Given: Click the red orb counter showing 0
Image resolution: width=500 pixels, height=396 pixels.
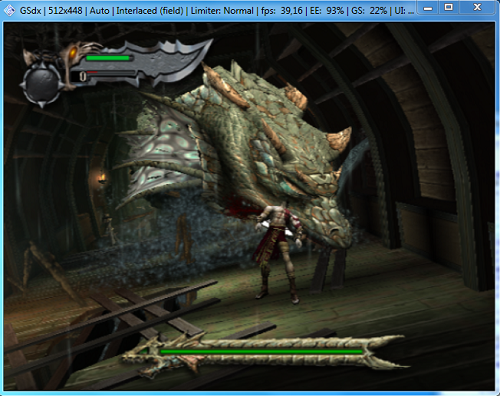Looking at the screenshot, I should (x=83, y=77).
